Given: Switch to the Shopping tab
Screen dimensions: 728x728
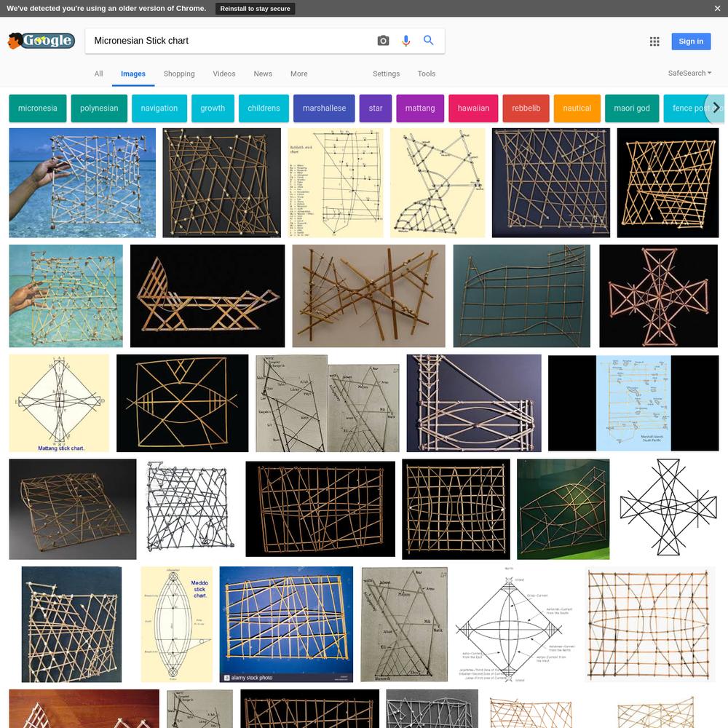Looking at the screenshot, I should coord(179,74).
